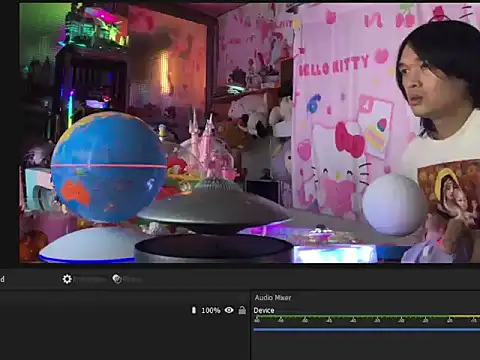480x360 pixels.
Task: Click the green Device audio level meter
Action: [367, 316]
